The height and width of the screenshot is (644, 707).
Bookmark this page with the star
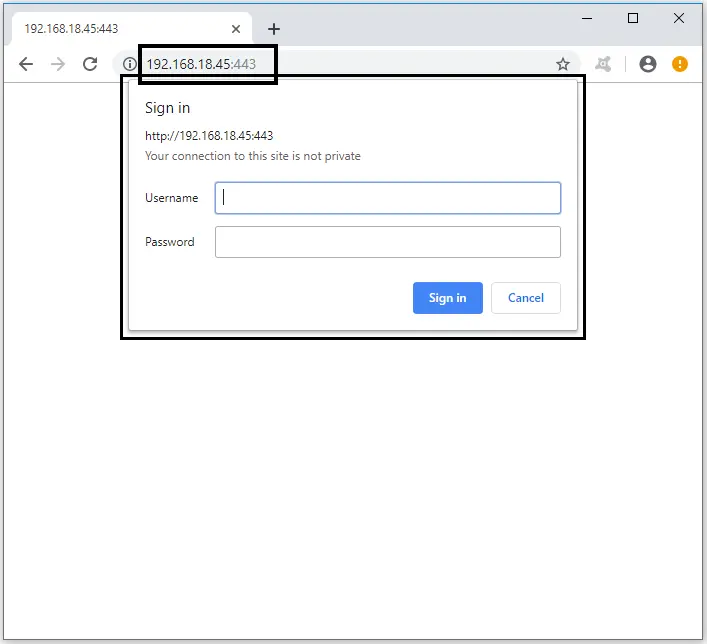[563, 64]
